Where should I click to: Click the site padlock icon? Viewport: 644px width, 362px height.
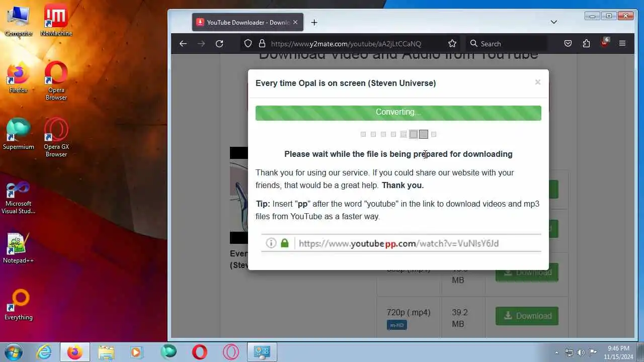[x=262, y=44]
